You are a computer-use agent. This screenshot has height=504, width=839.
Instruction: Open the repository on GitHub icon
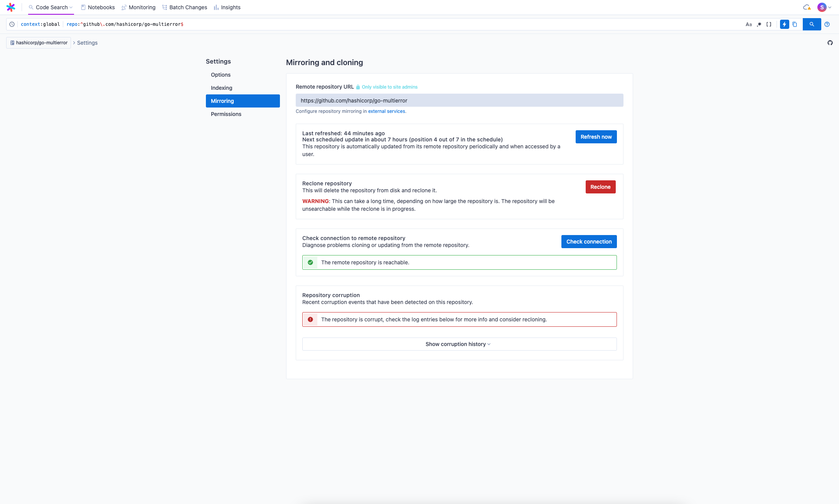pos(830,43)
